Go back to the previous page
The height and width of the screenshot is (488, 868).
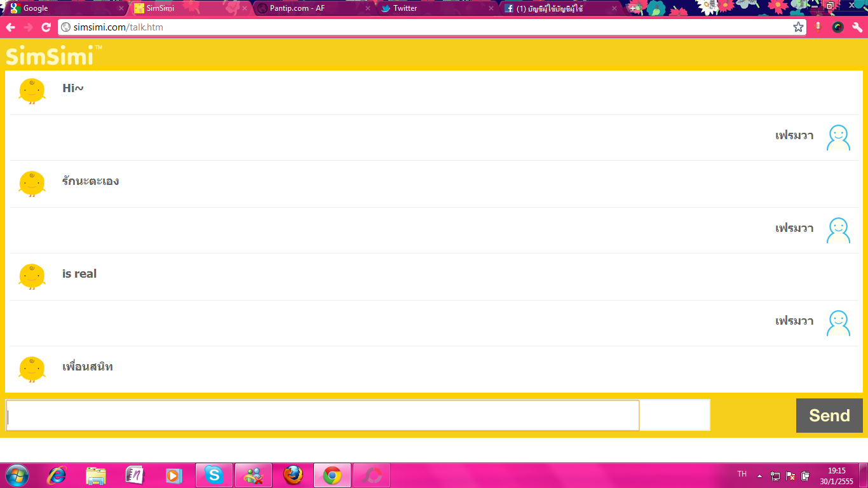click(10, 27)
